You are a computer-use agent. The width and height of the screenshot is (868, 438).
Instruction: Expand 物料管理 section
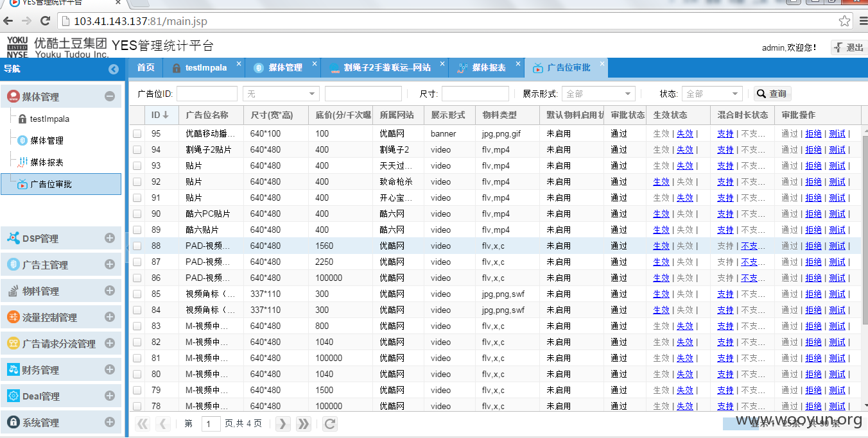point(110,291)
